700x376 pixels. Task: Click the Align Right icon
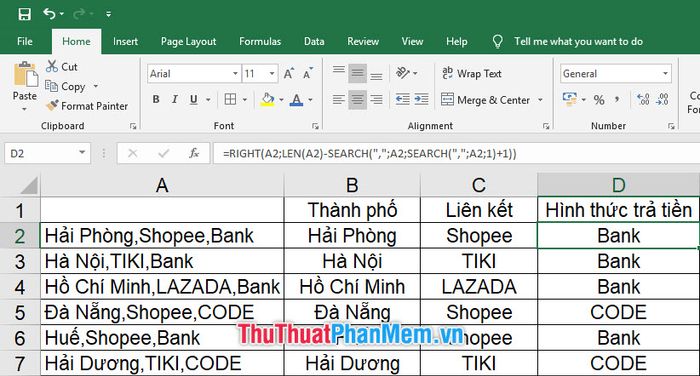pos(376,99)
